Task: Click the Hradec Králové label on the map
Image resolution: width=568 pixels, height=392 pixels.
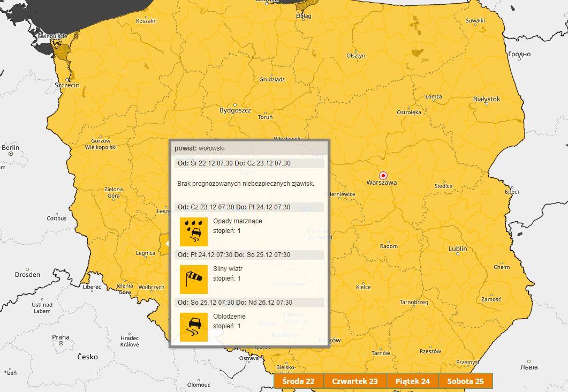Action: pos(130,341)
